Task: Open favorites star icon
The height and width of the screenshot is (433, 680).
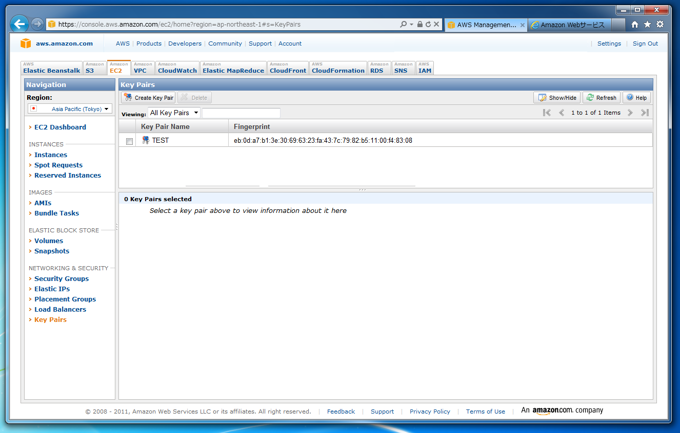Action: pos(647,24)
